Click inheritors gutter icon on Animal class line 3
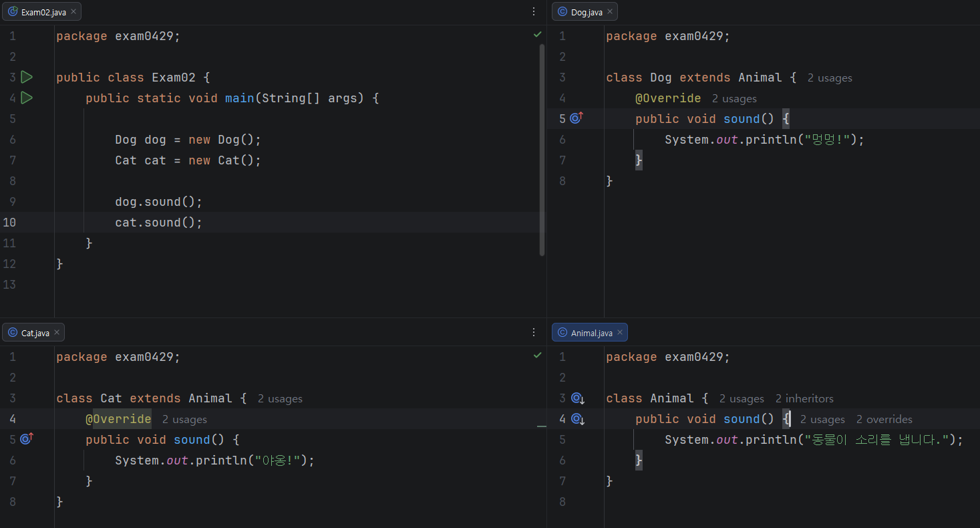This screenshot has width=980, height=528. pos(578,398)
